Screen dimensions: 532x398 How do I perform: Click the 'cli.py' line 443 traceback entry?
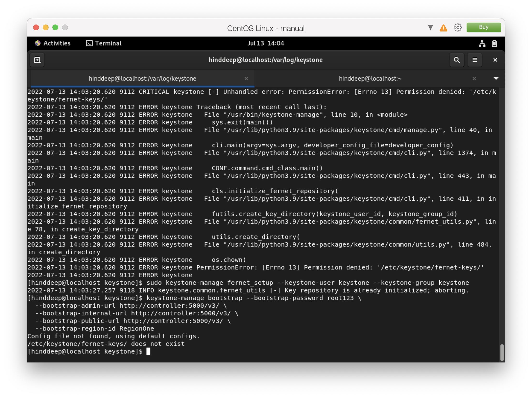click(x=262, y=180)
